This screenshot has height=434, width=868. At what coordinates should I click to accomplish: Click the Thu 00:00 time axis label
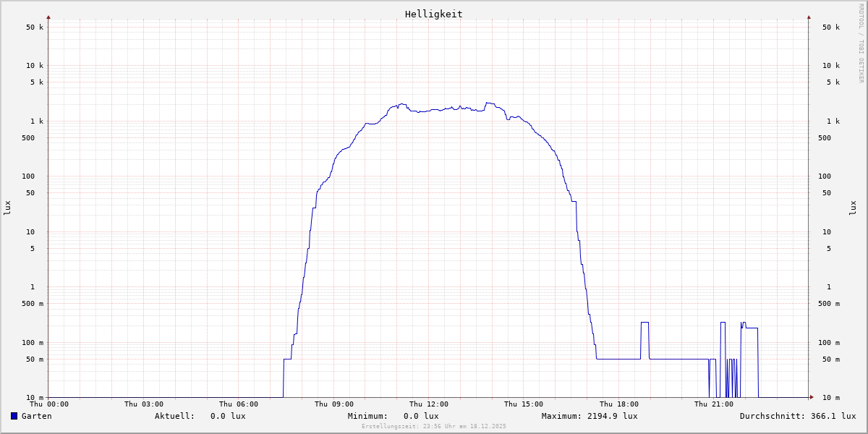(49, 404)
